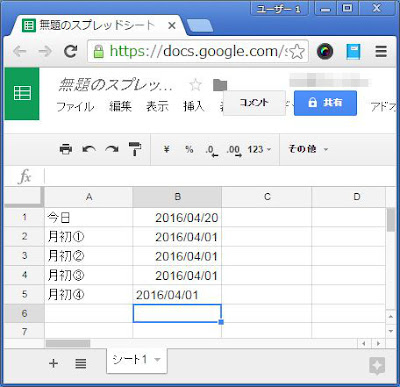400x387 pixels.
Task: Add a new sheet with plus
Action: (53, 363)
